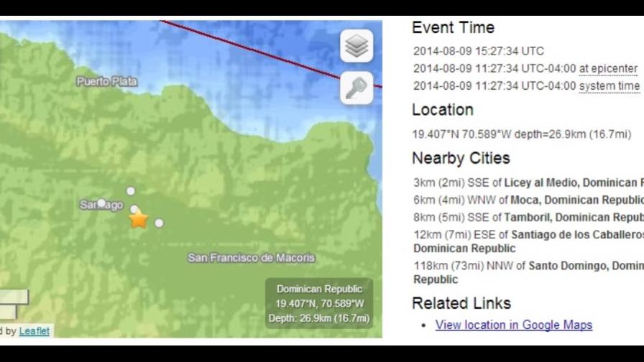Open View location in Google Maps
The height and width of the screenshot is (362, 644).
[x=514, y=325]
